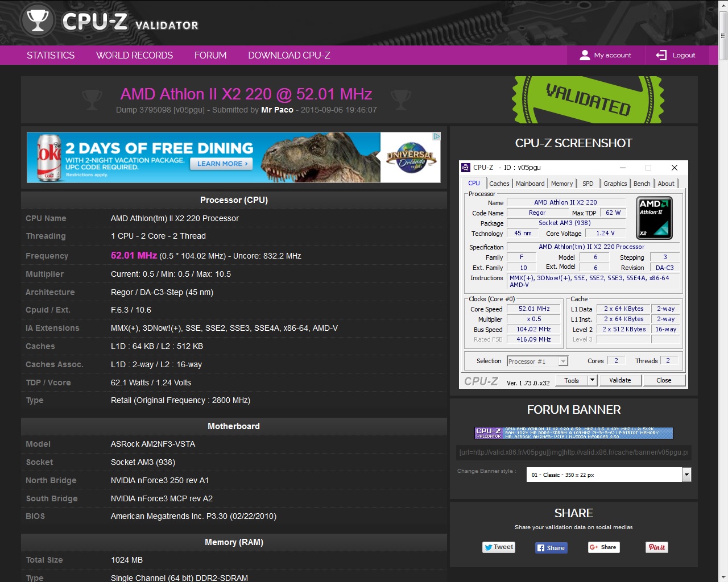Click the Ver. 1.73.0.x32 version text
The height and width of the screenshot is (582, 728).
click(x=528, y=383)
